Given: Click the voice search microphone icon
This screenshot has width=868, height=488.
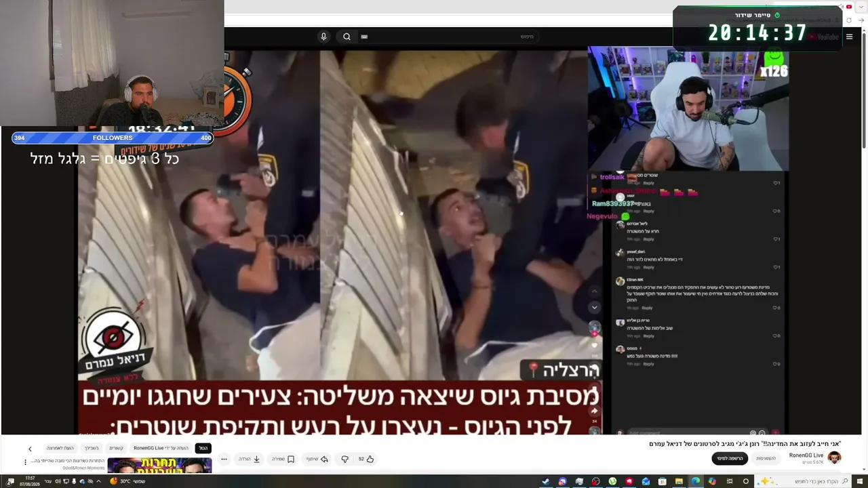Looking at the screenshot, I should (323, 37).
